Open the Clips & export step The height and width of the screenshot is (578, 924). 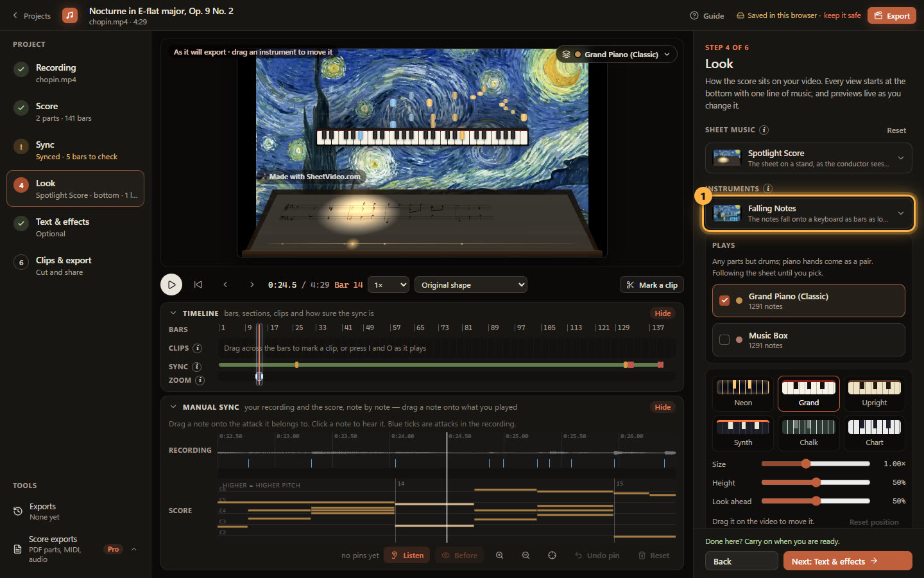point(75,266)
